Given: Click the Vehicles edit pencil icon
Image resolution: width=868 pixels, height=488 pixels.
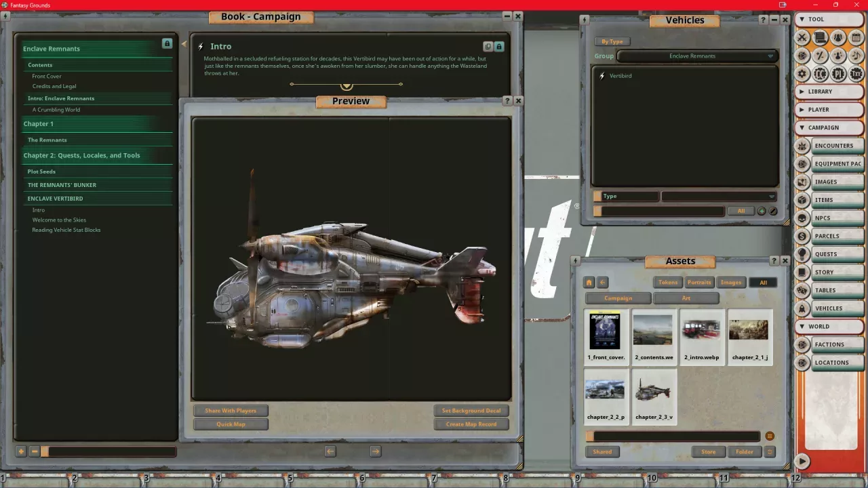Looking at the screenshot, I should click(x=773, y=211).
